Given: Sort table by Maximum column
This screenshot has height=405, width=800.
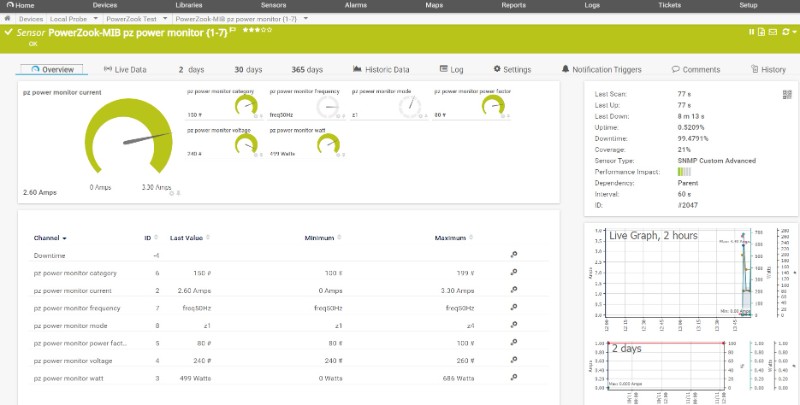Looking at the screenshot, I should [454, 238].
